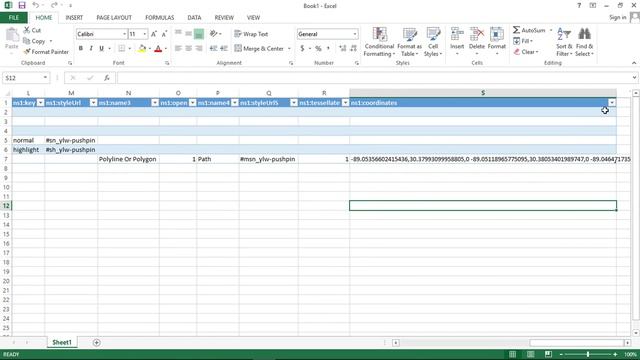Add a new sheet with plus icon

(x=97, y=342)
